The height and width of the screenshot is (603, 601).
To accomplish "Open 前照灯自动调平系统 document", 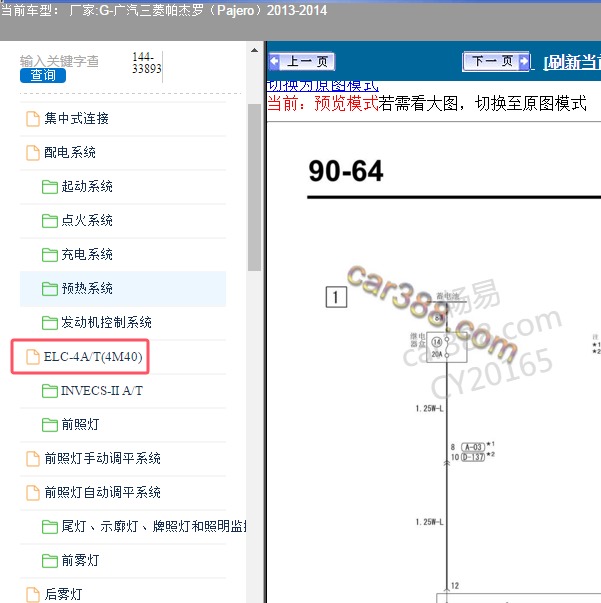I will 102,492.
